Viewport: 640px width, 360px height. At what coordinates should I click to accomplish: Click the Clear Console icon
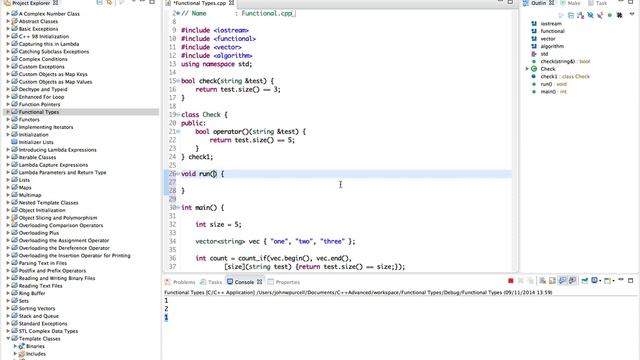[542, 280]
